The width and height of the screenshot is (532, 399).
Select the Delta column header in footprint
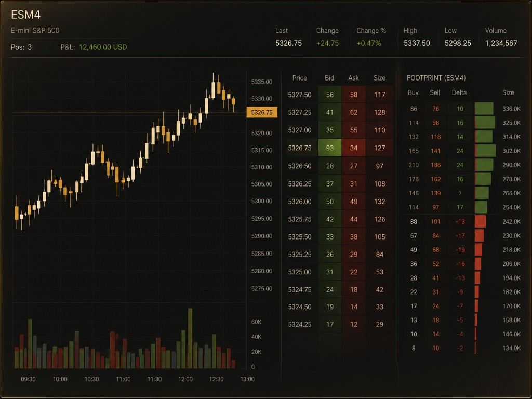(x=459, y=92)
